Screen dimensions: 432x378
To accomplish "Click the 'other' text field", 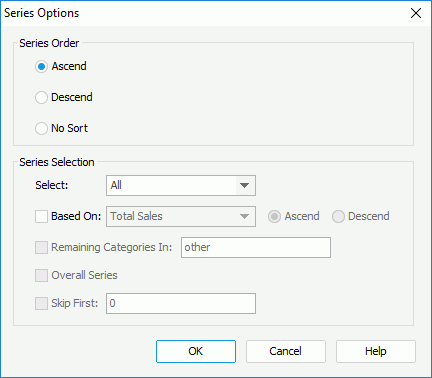I will click(x=256, y=247).
